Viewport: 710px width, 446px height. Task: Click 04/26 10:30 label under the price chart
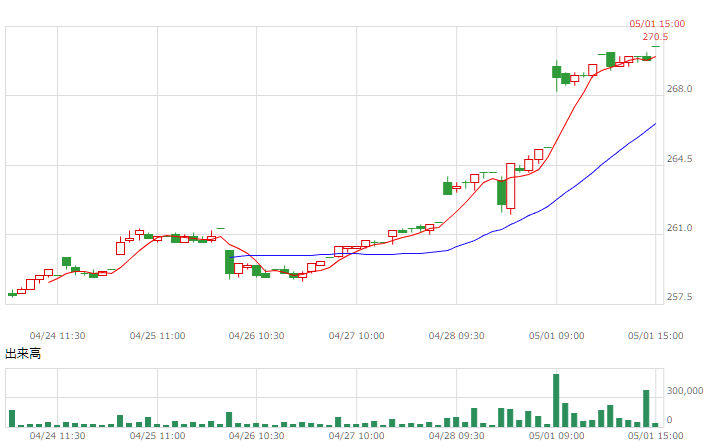[x=257, y=336]
